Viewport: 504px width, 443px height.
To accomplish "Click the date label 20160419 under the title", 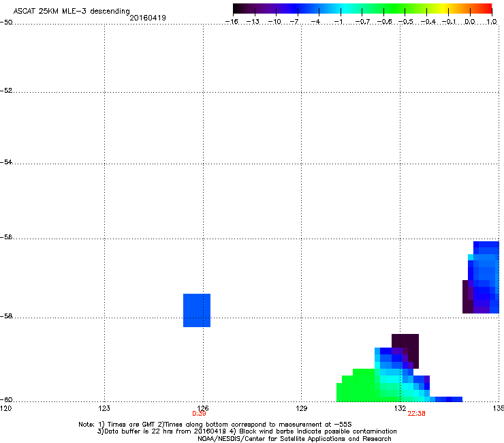I will pos(148,18).
